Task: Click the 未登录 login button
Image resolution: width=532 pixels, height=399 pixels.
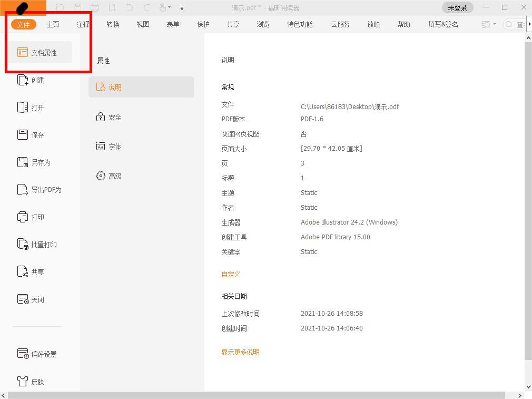Action: [457, 8]
